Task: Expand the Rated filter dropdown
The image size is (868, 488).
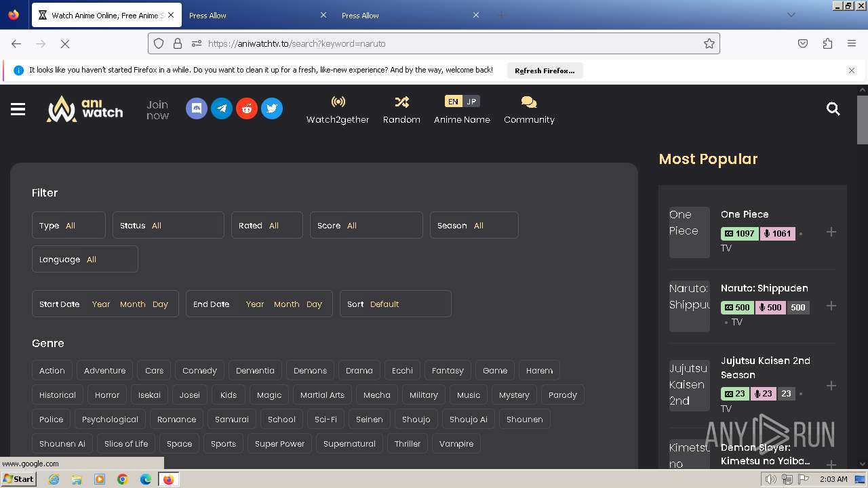Action: tap(267, 225)
